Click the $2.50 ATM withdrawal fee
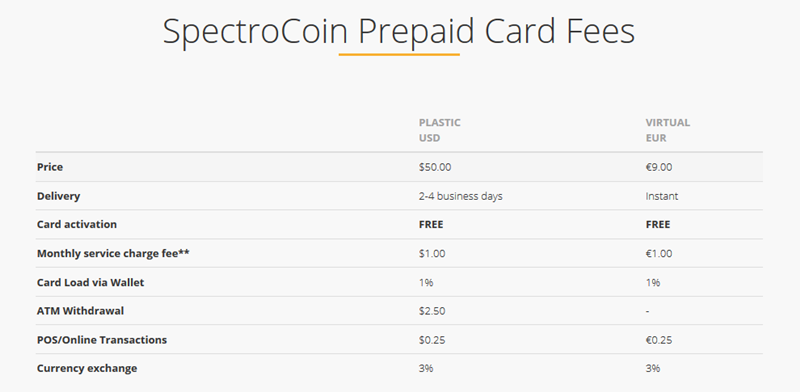The width and height of the screenshot is (800, 392). 432,311
